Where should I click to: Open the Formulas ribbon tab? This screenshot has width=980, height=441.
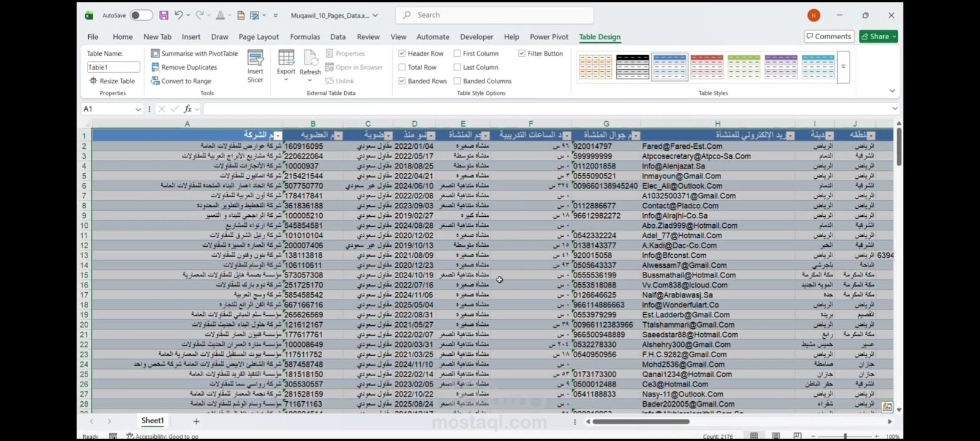click(x=305, y=37)
